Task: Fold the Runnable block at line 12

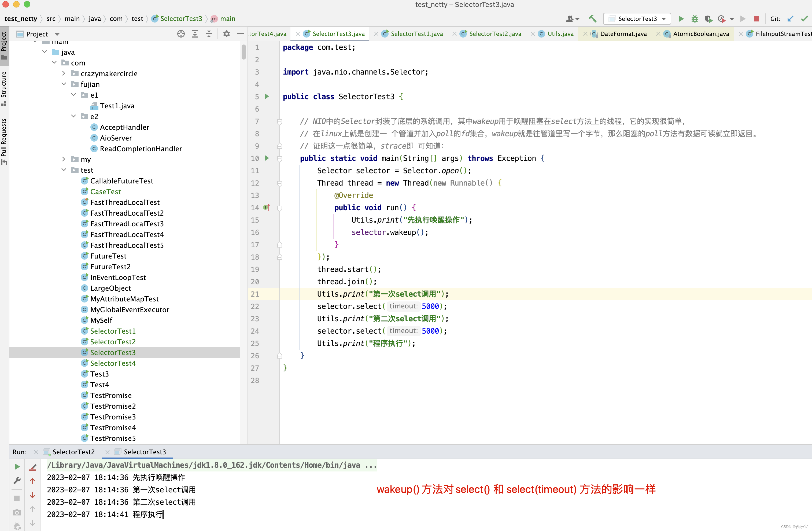Action: click(280, 183)
